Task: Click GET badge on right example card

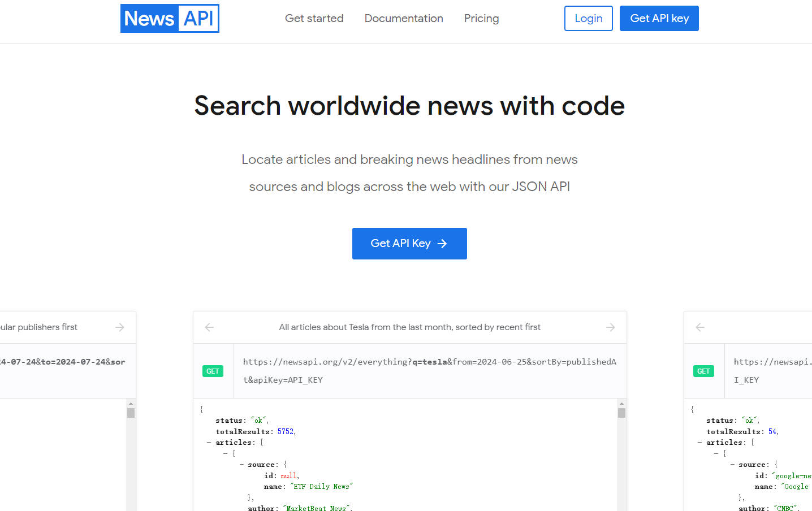Action: (703, 371)
